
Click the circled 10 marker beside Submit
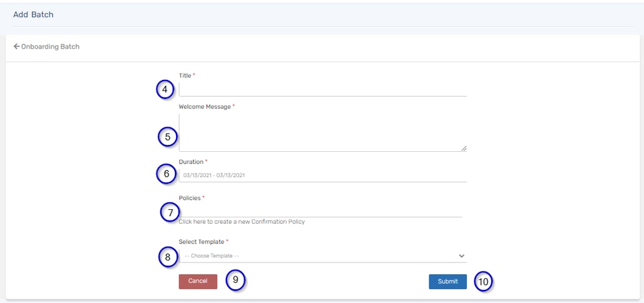(483, 282)
